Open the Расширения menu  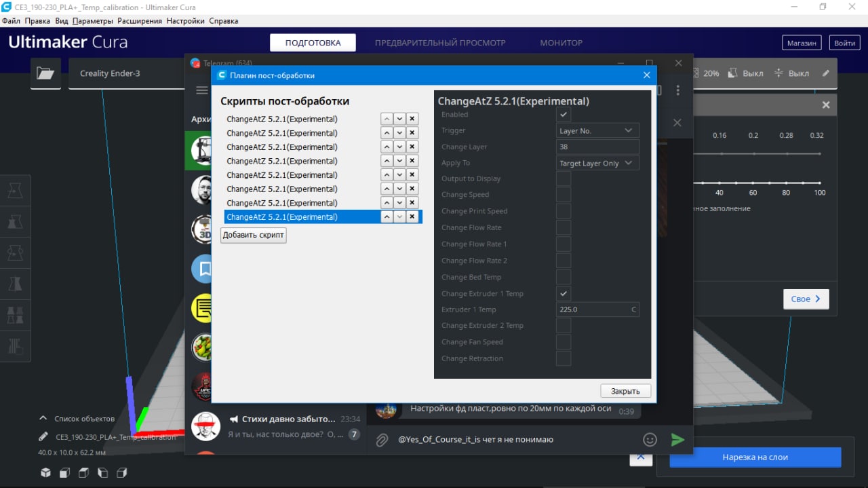pyautogui.click(x=140, y=21)
